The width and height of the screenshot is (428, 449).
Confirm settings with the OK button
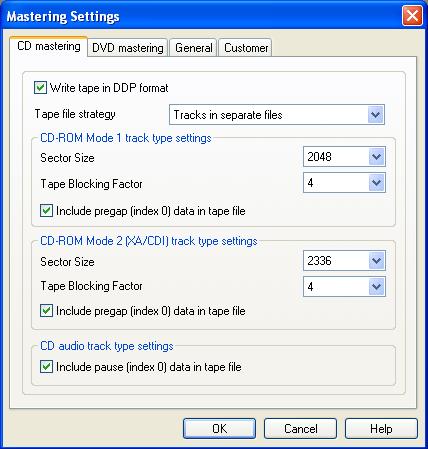pyautogui.click(x=219, y=429)
